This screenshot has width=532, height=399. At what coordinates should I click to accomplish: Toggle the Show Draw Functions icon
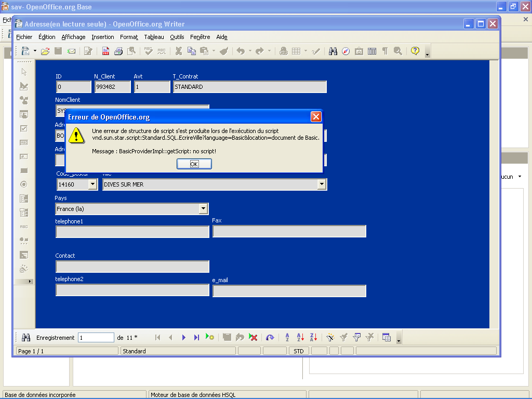click(315, 51)
